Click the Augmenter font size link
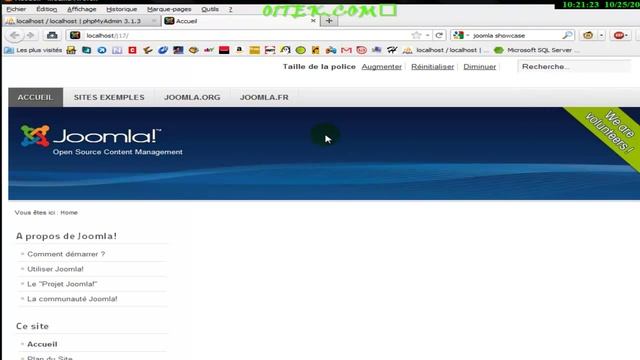The image size is (640, 360). 382,67
